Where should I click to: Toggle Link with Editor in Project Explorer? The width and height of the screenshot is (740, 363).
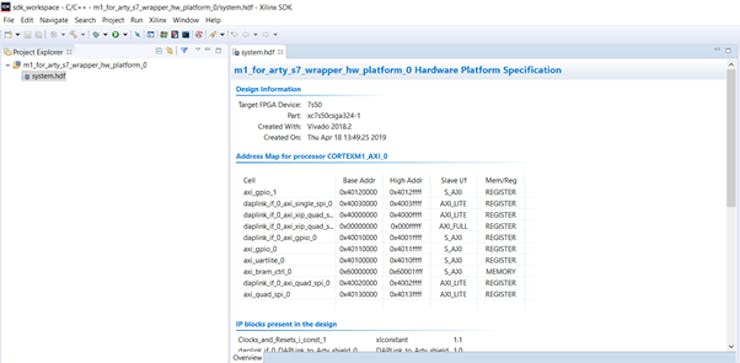[x=170, y=51]
